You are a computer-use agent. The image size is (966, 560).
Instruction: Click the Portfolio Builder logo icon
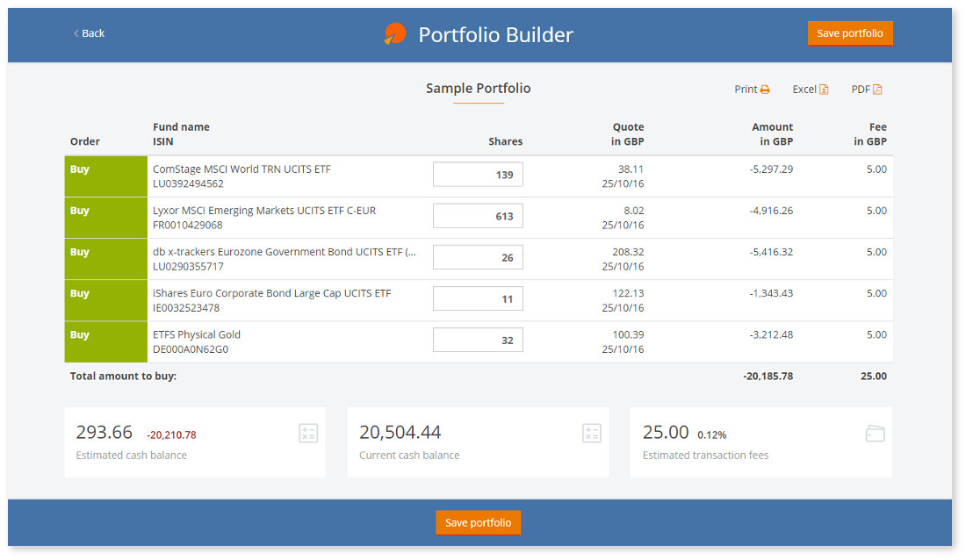[395, 34]
